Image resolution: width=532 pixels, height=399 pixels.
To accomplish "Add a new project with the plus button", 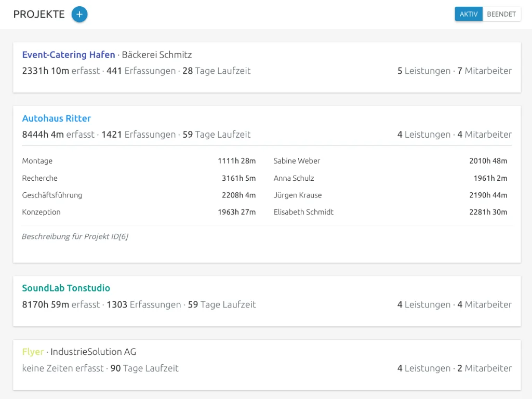I will coord(79,14).
